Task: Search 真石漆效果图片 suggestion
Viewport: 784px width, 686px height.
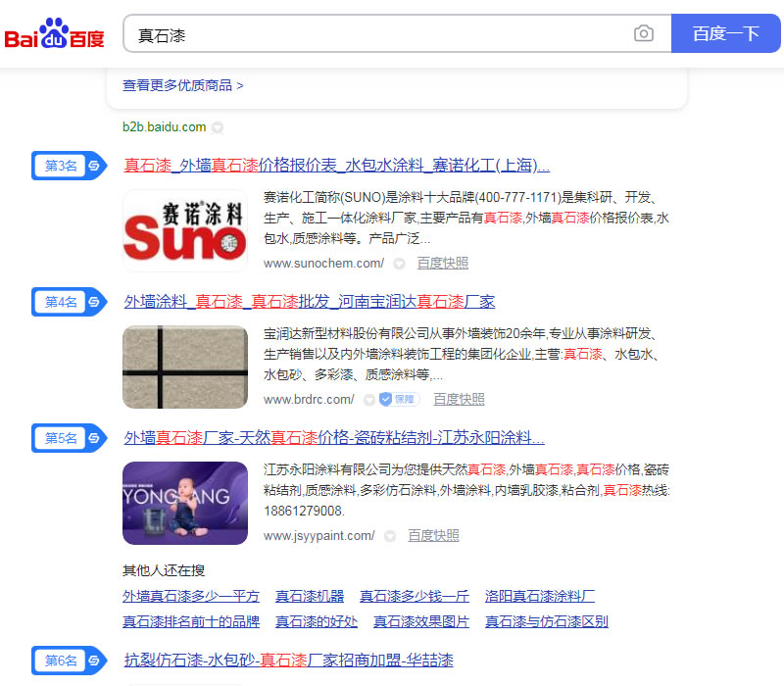Action: (421, 621)
